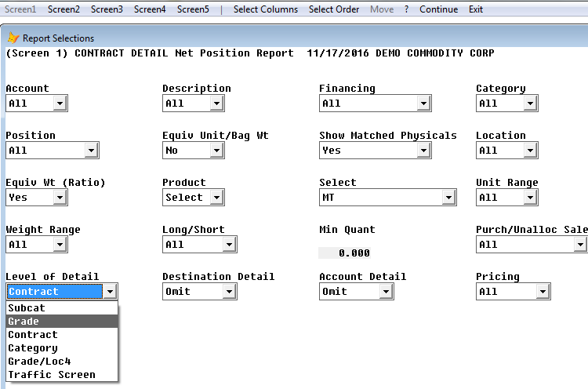Open Screen5 from the menu bar
Viewport: 588px width, 389px height.
[193, 9]
